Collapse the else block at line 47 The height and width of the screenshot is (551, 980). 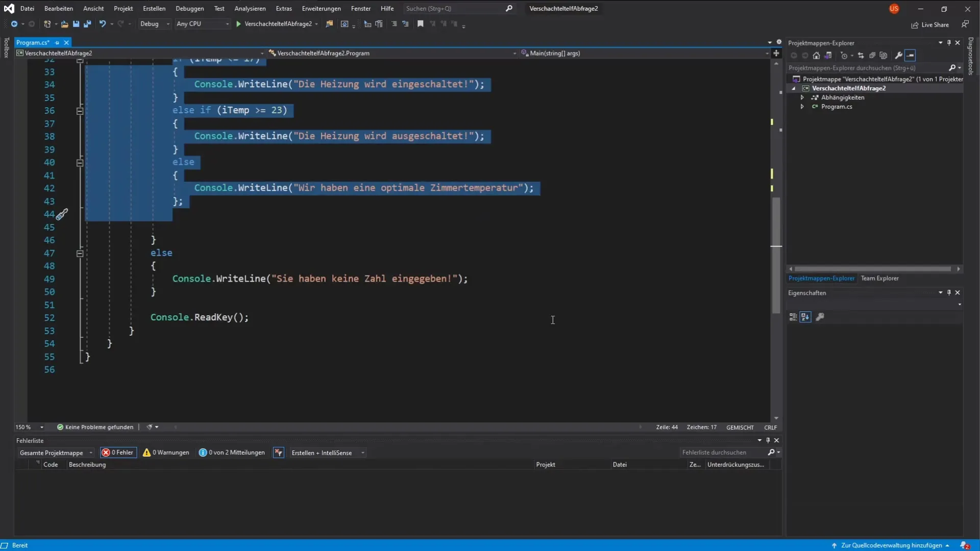(x=80, y=254)
